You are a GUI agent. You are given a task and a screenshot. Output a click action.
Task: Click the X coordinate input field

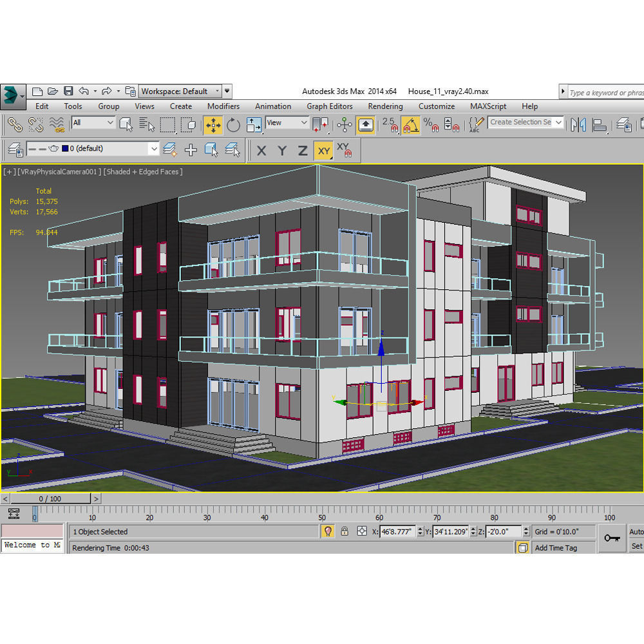396,531
